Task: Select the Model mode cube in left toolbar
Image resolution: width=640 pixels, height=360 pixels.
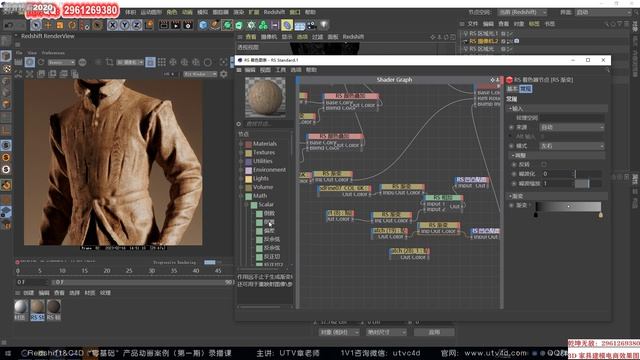Action: tap(6, 56)
